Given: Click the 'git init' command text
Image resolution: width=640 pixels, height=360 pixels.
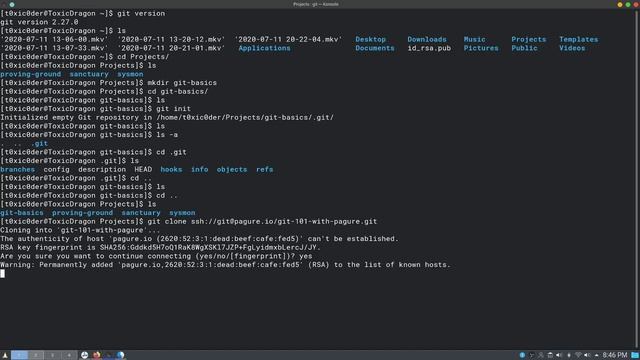Looking at the screenshot, I should tap(173, 109).
